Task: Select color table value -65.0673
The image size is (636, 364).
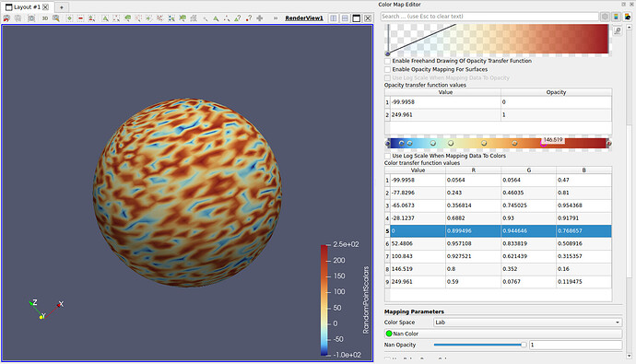Action: (x=418, y=205)
